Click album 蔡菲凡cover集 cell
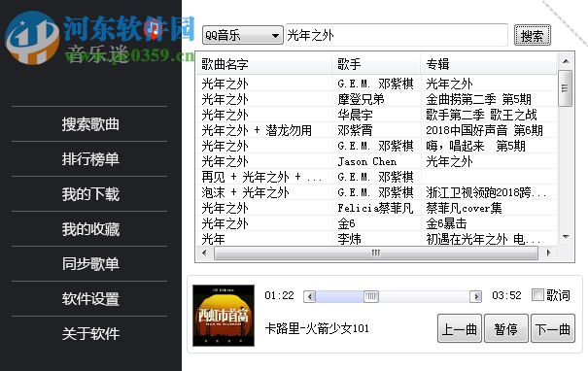The height and width of the screenshot is (371, 588). pos(464,208)
